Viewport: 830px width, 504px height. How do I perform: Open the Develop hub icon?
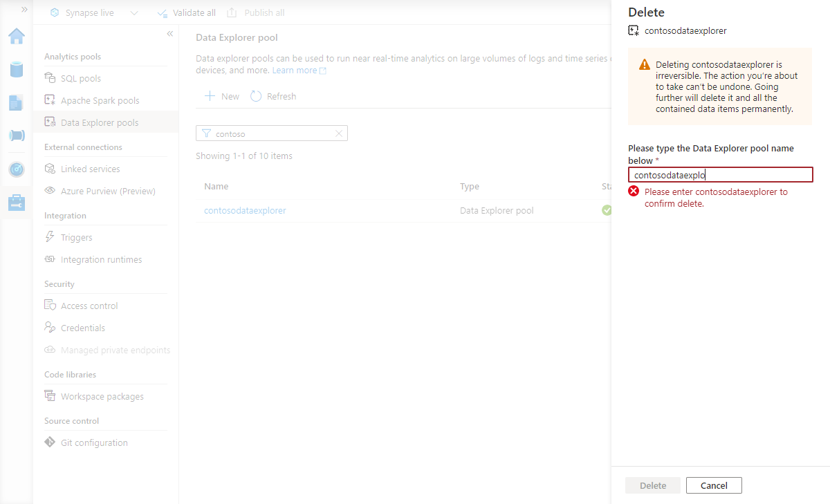pos(16,102)
